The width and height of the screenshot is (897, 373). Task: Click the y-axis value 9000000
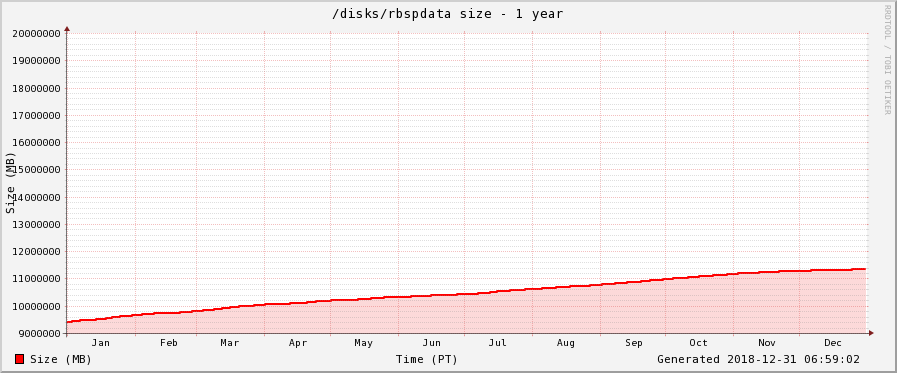point(39,334)
